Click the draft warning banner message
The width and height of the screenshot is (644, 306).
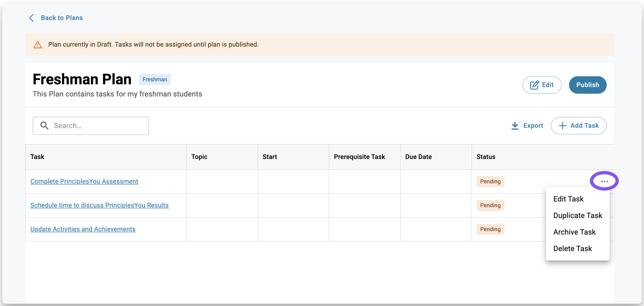click(x=153, y=45)
